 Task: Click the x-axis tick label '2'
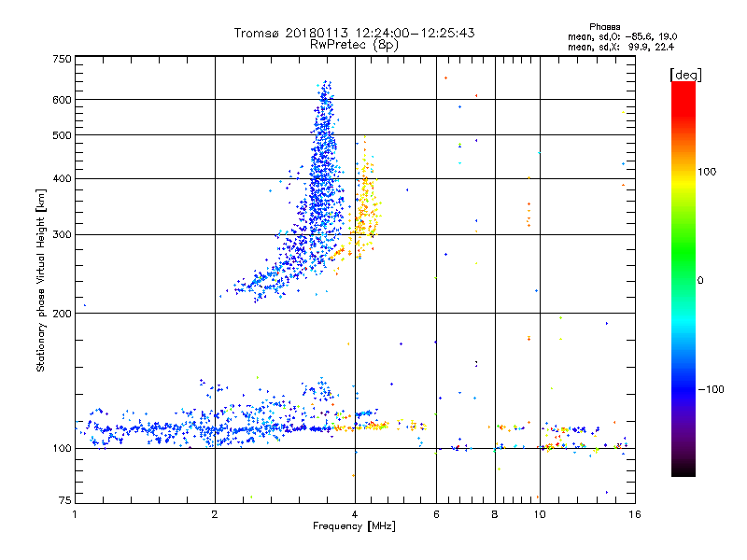215,514
